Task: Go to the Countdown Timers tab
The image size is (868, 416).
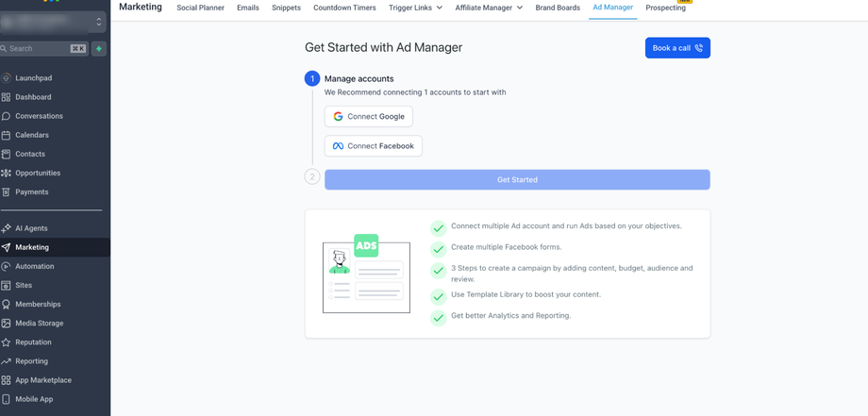Action: (344, 8)
